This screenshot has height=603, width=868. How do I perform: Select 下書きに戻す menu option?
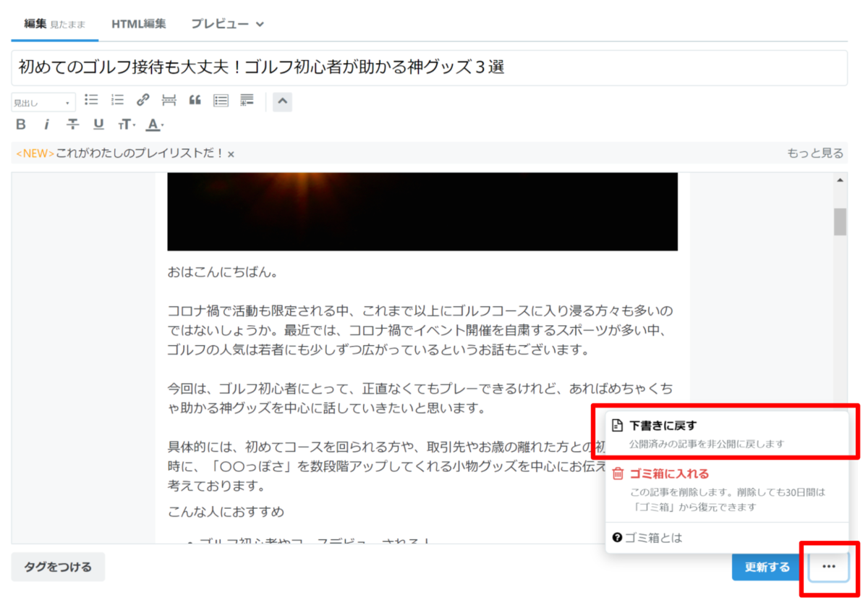pyautogui.click(x=727, y=434)
